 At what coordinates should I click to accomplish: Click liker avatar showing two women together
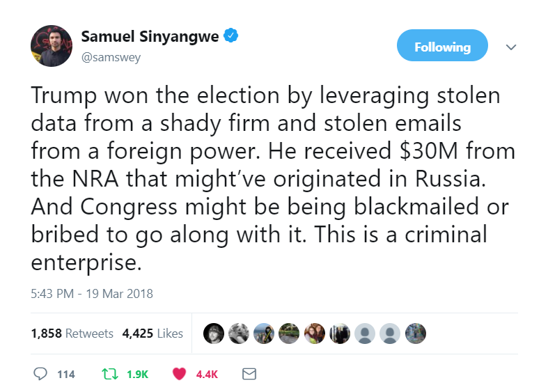pos(314,334)
